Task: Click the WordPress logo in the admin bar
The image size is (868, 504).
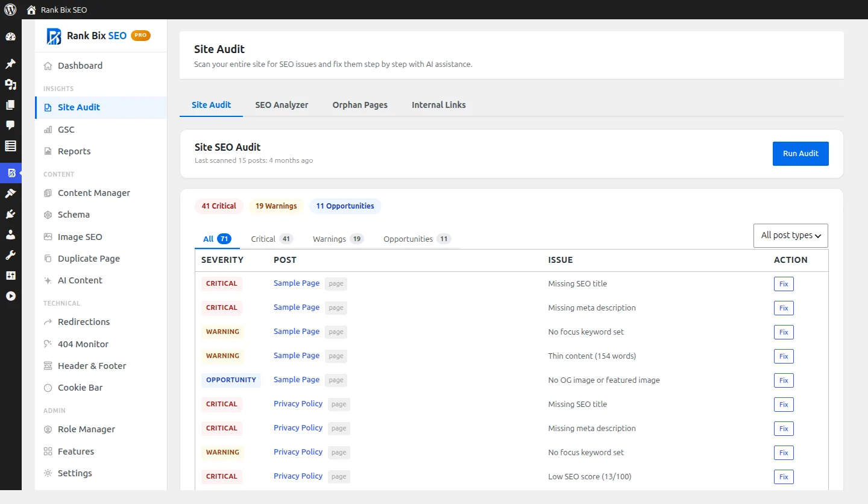Action: click(10, 10)
